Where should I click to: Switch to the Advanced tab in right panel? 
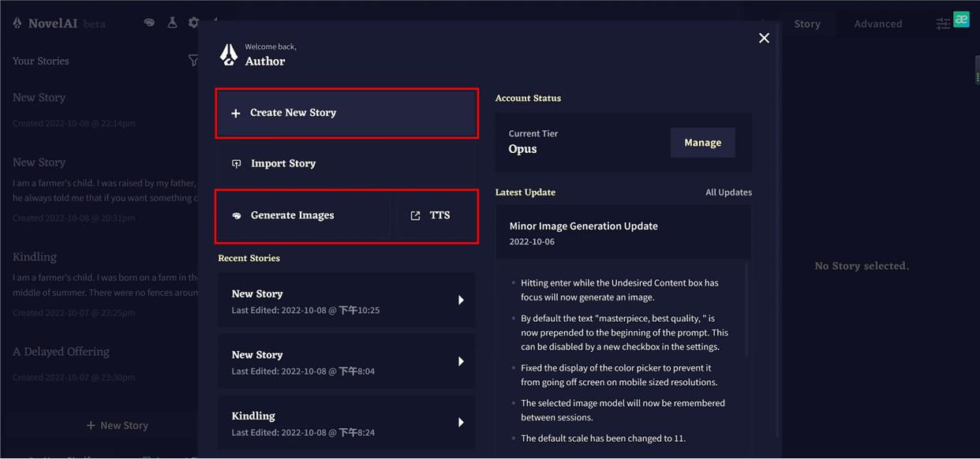click(877, 24)
